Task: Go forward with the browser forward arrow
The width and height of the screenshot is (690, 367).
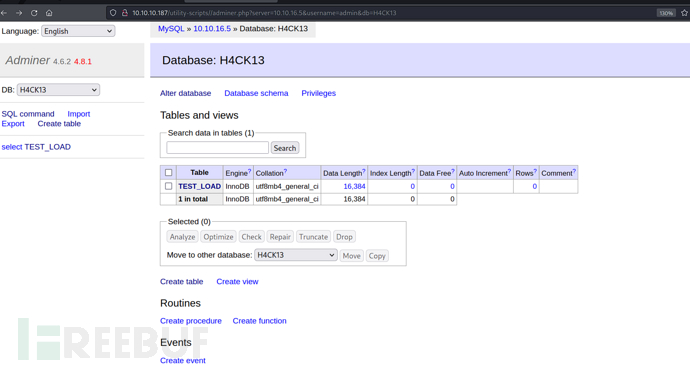Action: tap(19, 13)
